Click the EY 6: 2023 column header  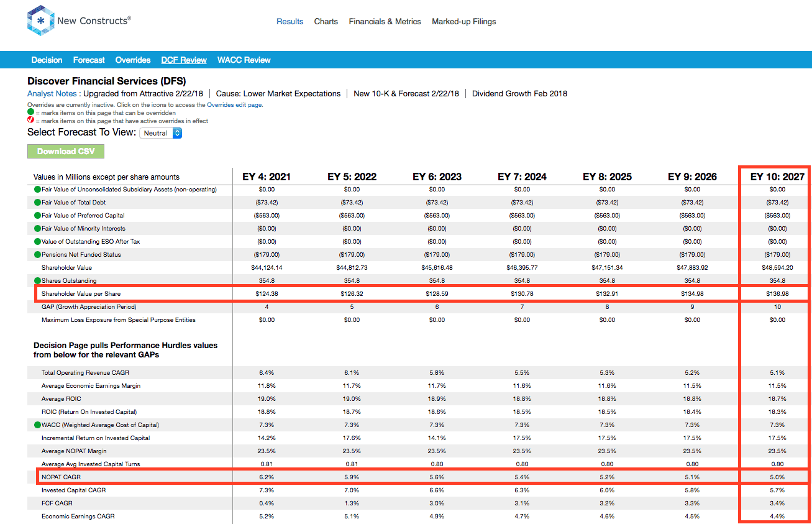[x=437, y=177]
